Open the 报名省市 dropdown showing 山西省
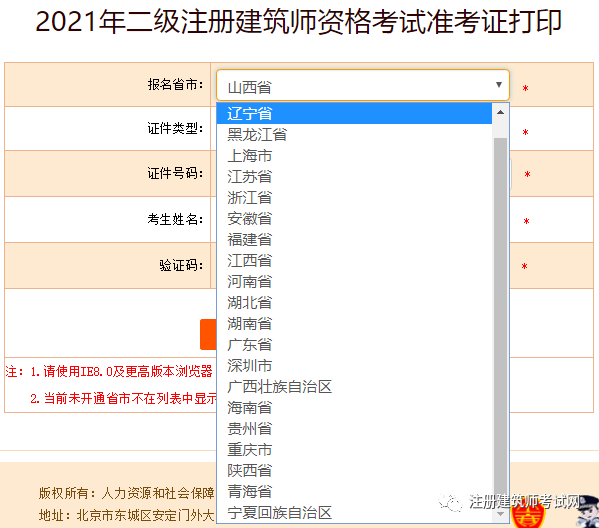The height and width of the screenshot is (528, 599). pos(363,85)
